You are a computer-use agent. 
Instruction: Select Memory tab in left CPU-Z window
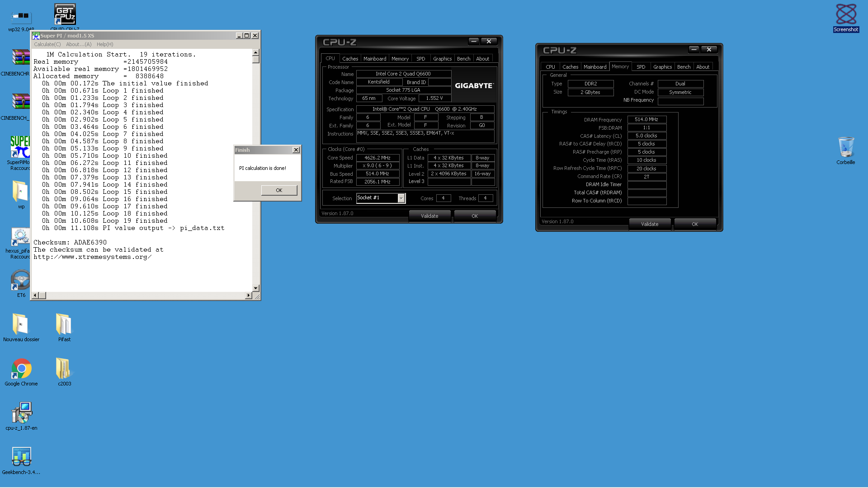[x=400, y=59]
